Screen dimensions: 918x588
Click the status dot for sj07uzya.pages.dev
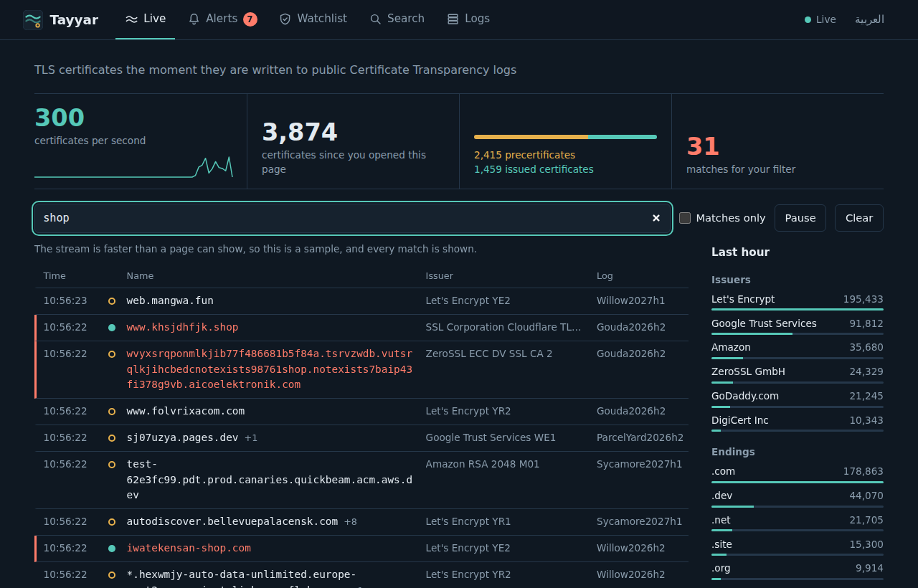tap(112, 438)
